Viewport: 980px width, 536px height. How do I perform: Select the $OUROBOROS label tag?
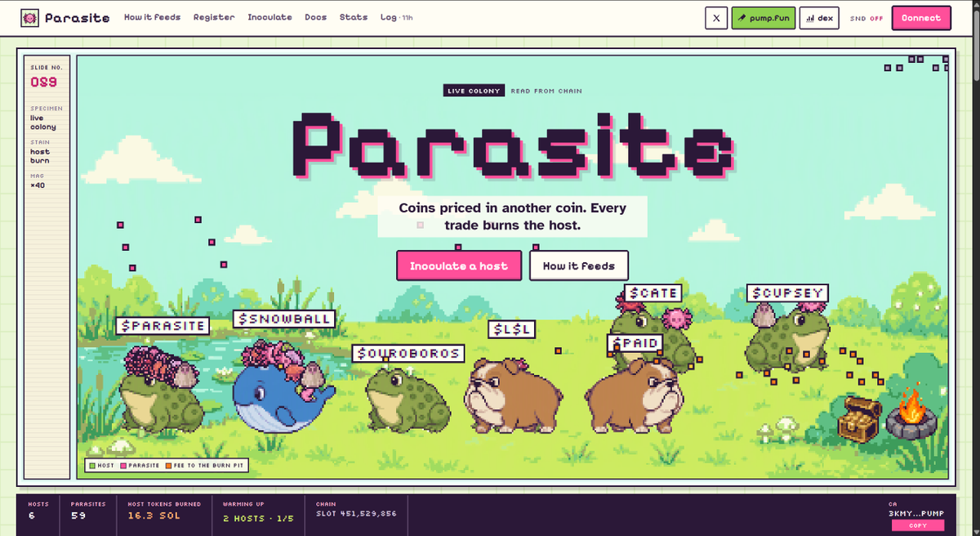pos(409,354)
